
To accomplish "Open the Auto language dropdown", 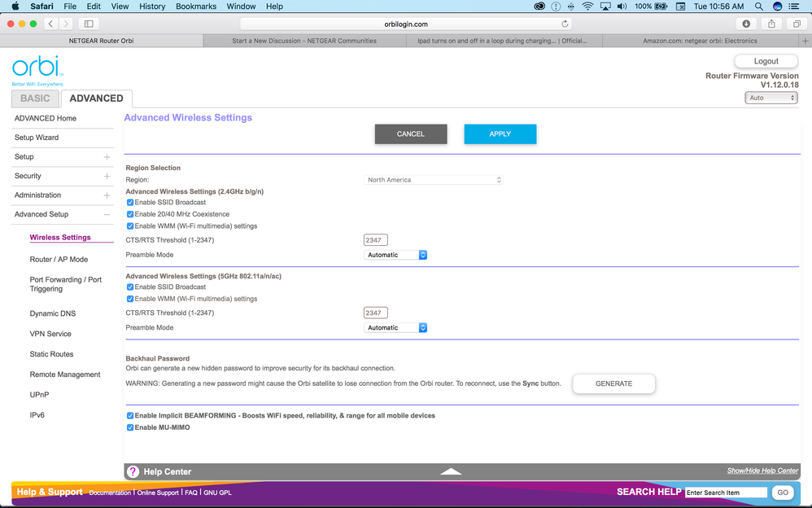I will pos(771,98).
